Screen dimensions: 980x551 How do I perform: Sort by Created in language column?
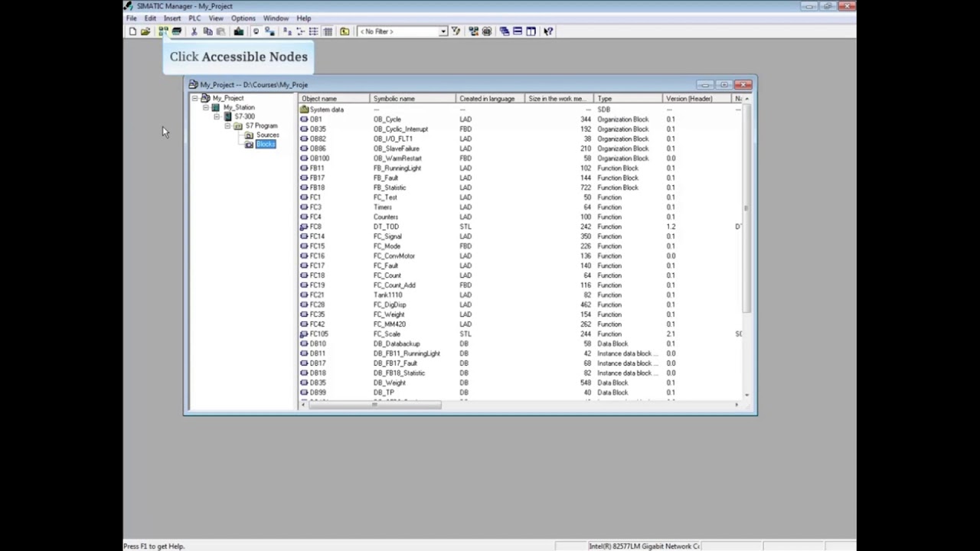click(x=491, y=99)
